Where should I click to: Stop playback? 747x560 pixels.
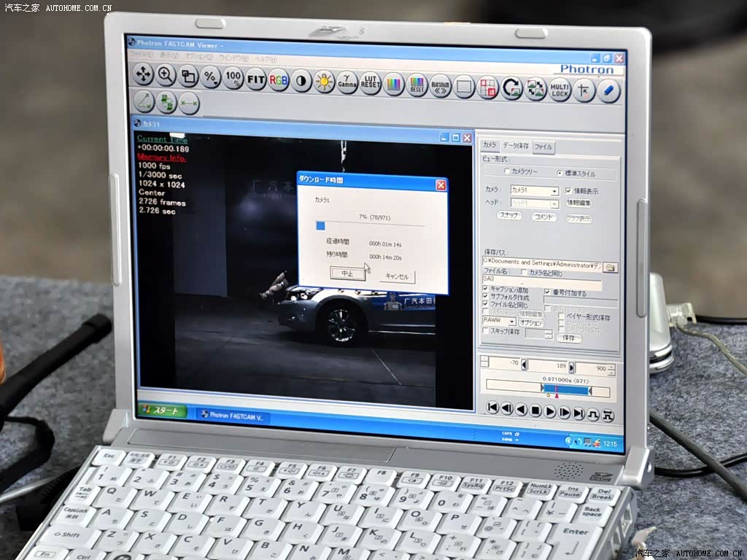pos(535,411)
